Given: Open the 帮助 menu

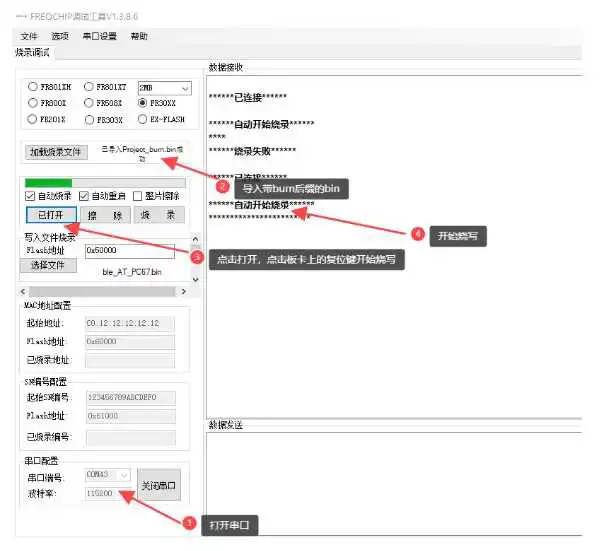Looking at the screenshot, I should (139, 36).
